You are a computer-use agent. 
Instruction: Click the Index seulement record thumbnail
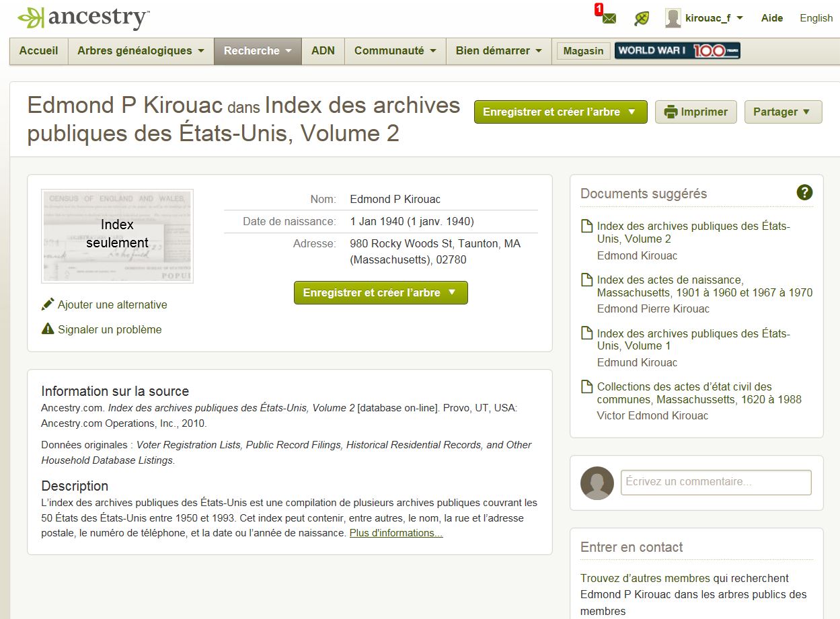coord(117,236)
